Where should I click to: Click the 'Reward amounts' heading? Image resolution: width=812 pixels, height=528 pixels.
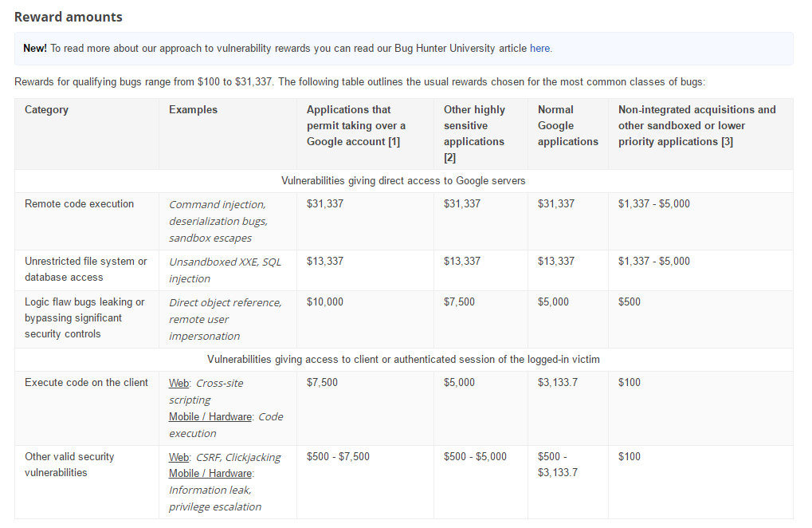point(69,17)
